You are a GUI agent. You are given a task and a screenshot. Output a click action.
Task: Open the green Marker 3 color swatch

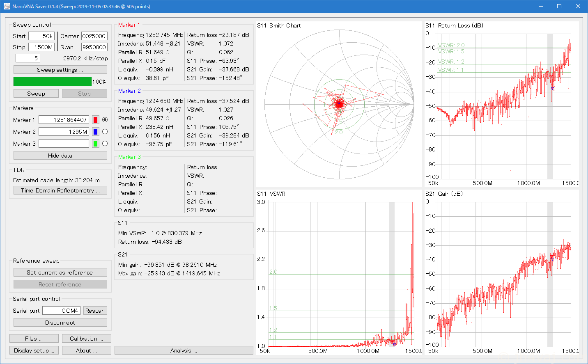click(95, 144)
